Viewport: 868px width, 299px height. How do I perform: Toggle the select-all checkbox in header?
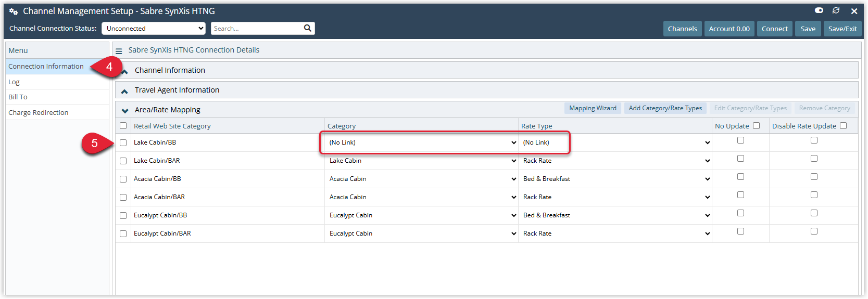click(123, 126)
